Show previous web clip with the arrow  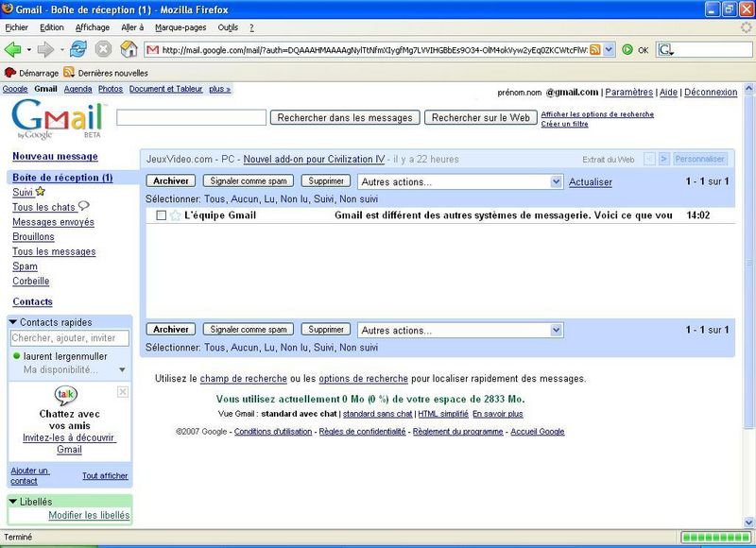point(649,159)
